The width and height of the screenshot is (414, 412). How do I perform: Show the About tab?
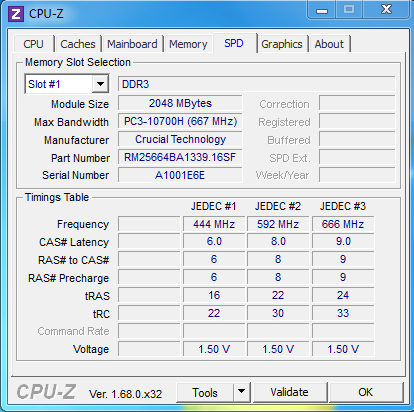click(x=329, y=44)
